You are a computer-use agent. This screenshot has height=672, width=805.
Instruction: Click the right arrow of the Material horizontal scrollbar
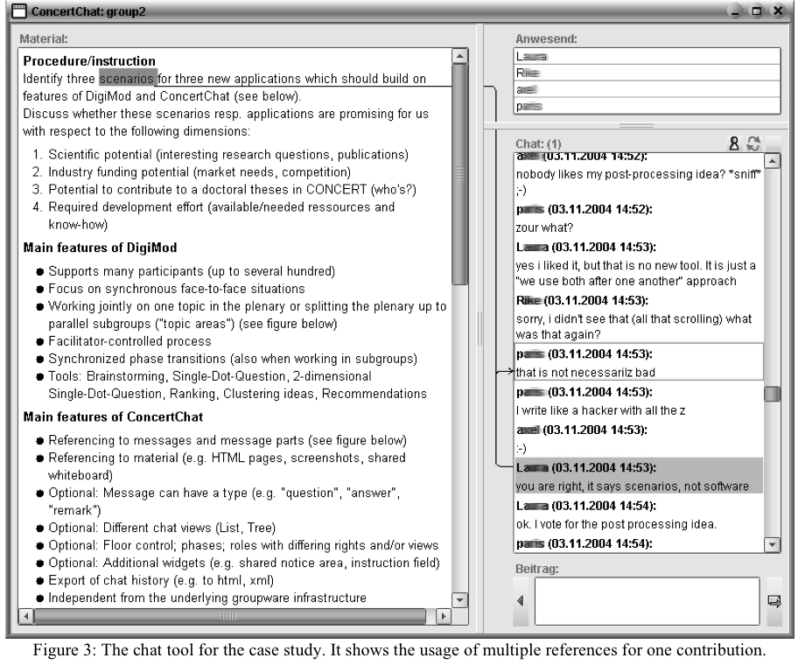tap(443, 616)
